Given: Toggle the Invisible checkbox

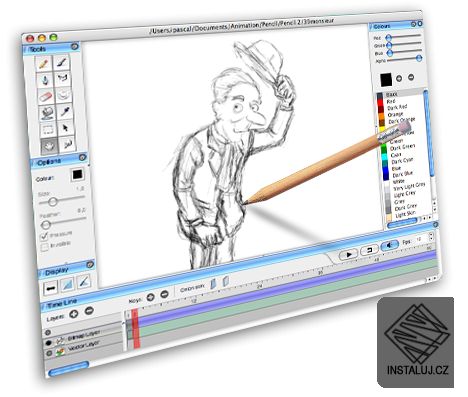Looking at the screenshot, I should (x=45, y=247).
